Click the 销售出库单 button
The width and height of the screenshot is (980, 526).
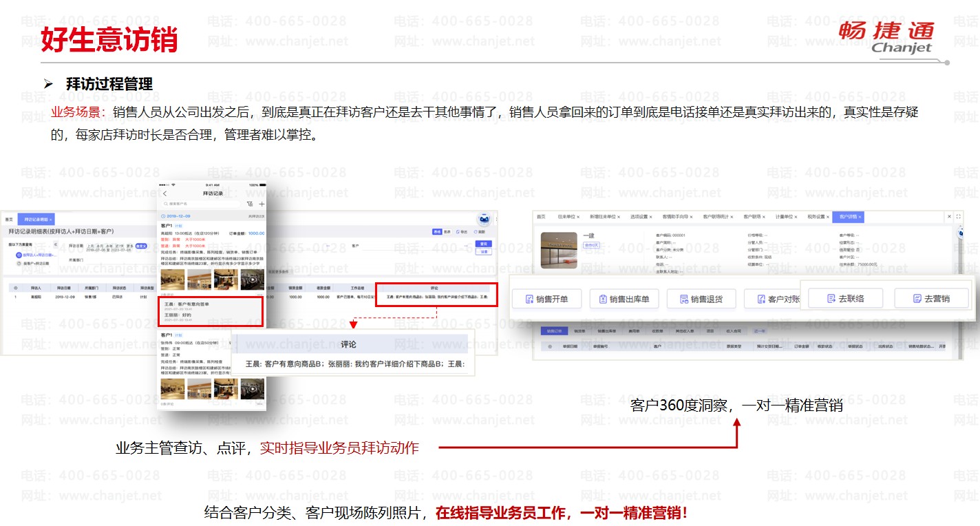624,299
